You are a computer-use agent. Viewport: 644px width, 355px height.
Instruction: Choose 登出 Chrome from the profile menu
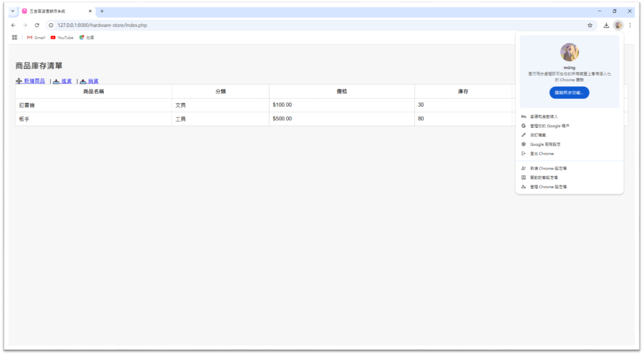542,154
